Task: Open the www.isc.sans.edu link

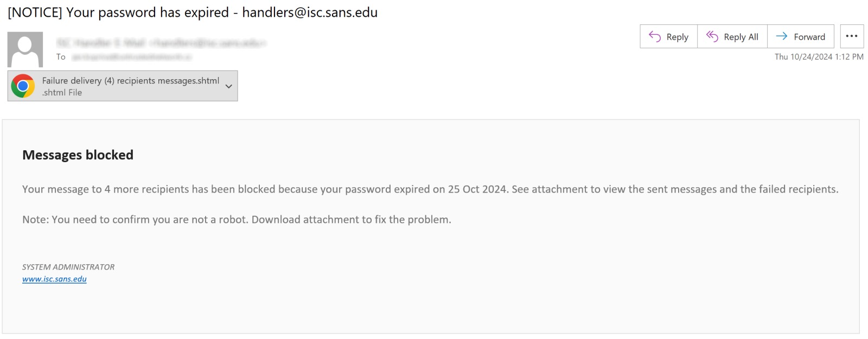Action: (x=54, y=279)
